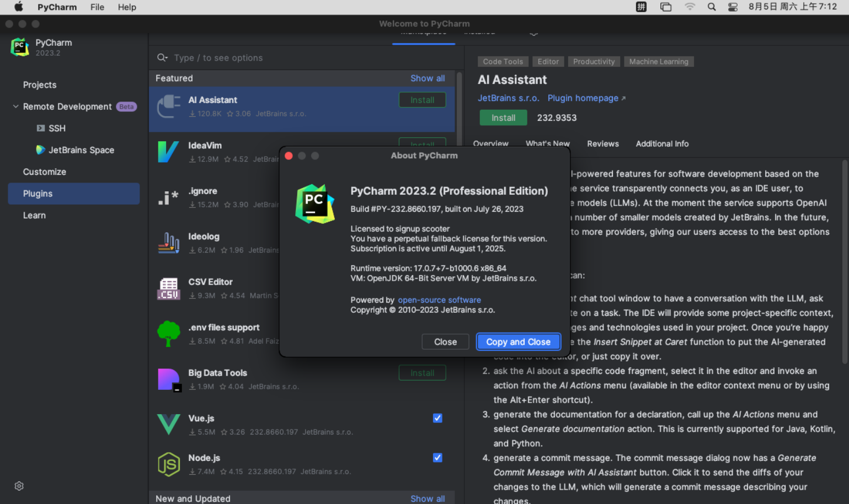Open the Help menu
The width and height of the screenshot is (849, 504).
[126, 7]
